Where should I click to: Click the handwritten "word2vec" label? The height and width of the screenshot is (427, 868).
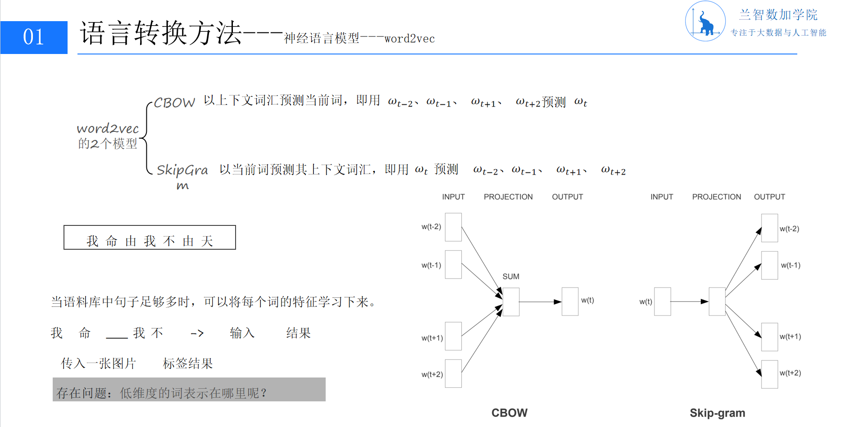pyautogui.click(x=108, y=128)
